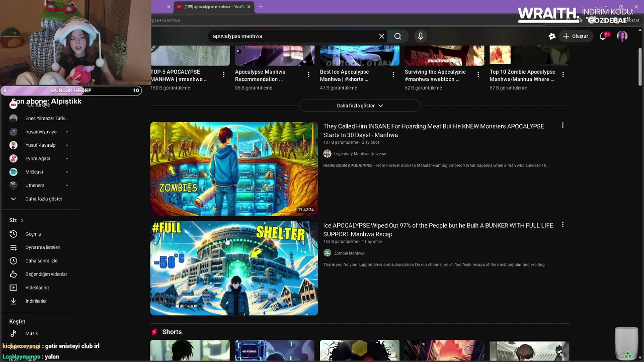644x362 pixels.
Task: Open options for TOP-5 APOCALYPSE MANHWA short
Action: (224, 74)
